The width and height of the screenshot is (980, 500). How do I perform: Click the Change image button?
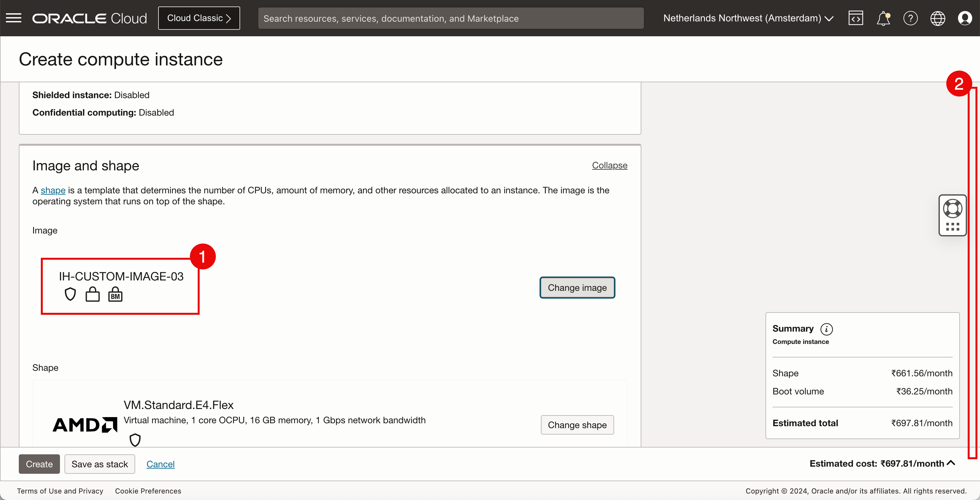point(577,288)
